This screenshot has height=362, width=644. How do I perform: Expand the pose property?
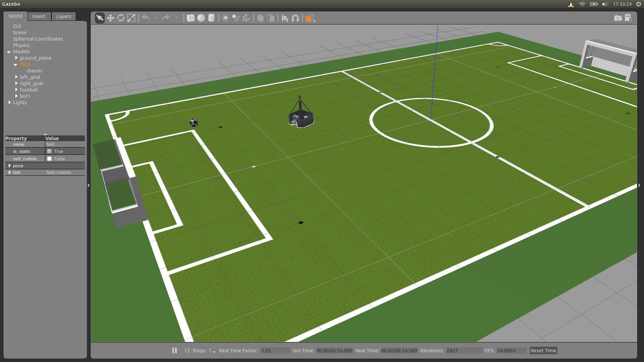tap(9, 166)
